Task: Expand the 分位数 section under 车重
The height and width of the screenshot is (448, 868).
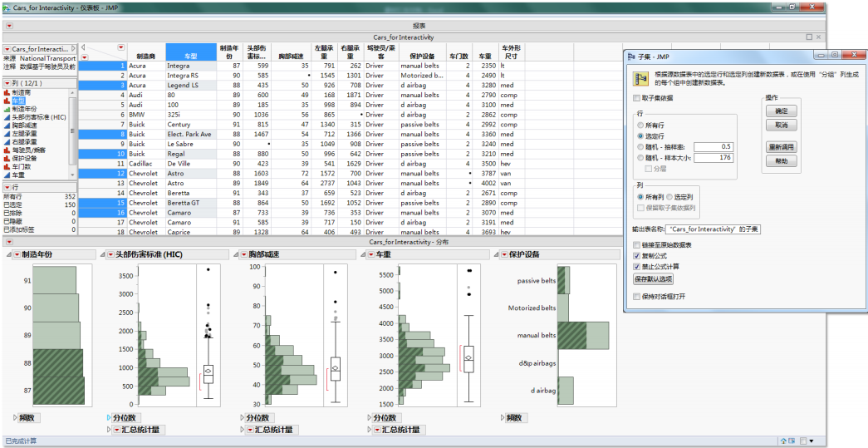Action: pyautogui.click(x=370, y=418)
